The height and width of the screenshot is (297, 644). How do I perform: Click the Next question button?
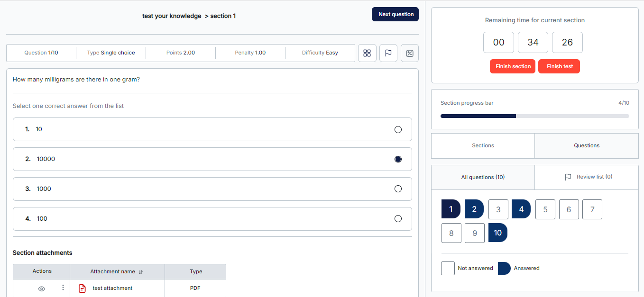tap(395, 14)
